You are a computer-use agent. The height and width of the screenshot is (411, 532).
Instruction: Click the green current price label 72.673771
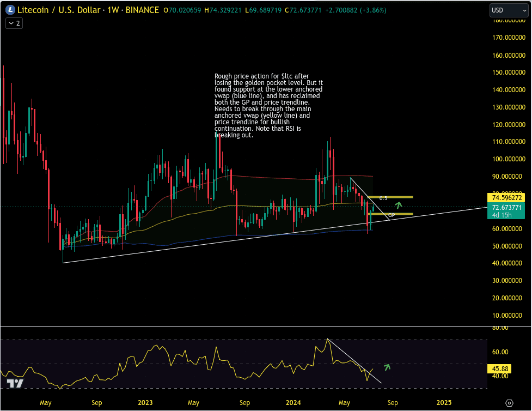pos(506,207)
